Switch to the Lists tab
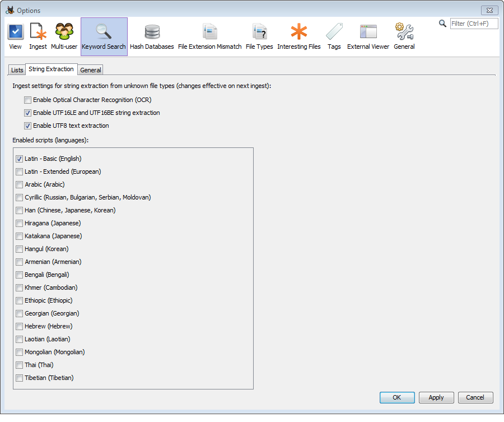 click(16, 69)
